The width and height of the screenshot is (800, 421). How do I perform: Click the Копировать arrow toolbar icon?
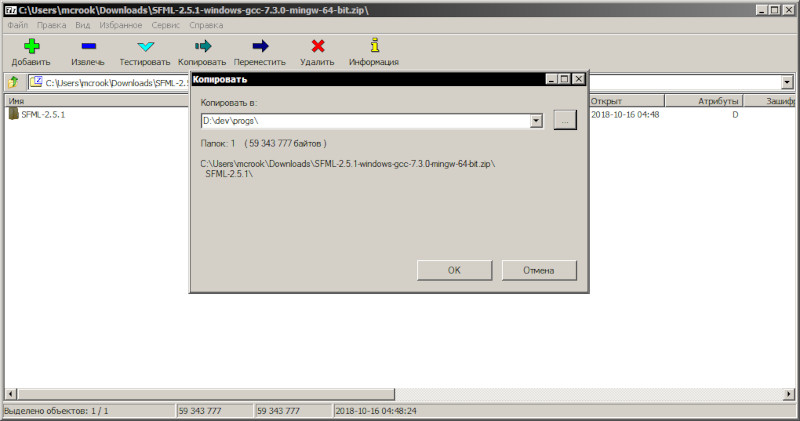coord(203,46)
